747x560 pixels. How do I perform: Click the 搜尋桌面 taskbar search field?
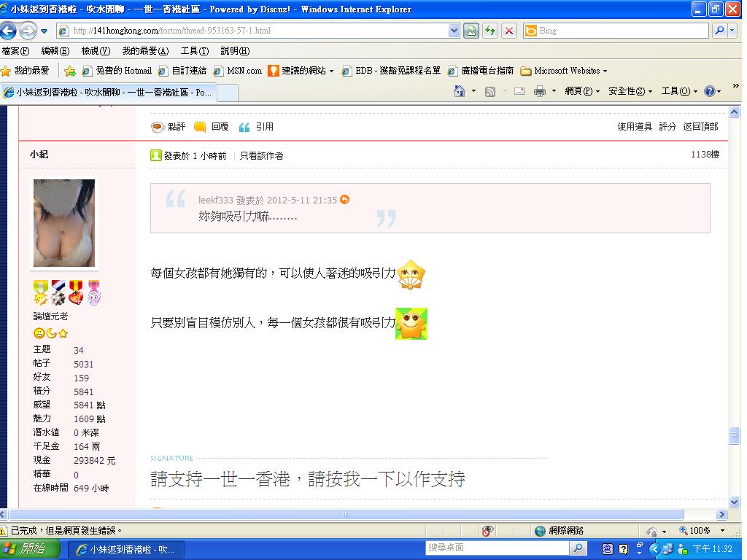496,548
